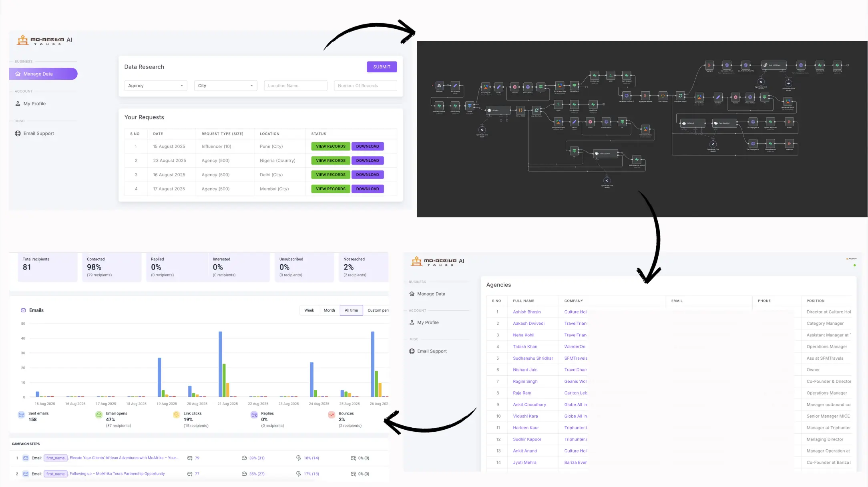Click the Link clicks legend icon
Viewport: 868px width, 487px height.
pos(177,415)
